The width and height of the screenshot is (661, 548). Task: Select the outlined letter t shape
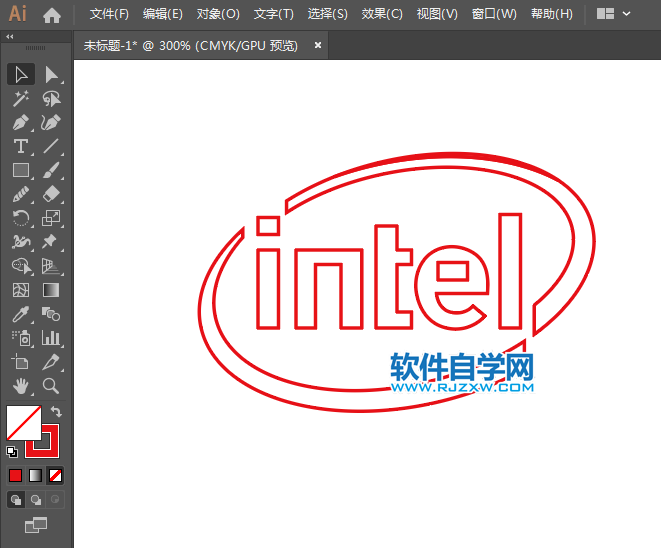pos(393,277)
